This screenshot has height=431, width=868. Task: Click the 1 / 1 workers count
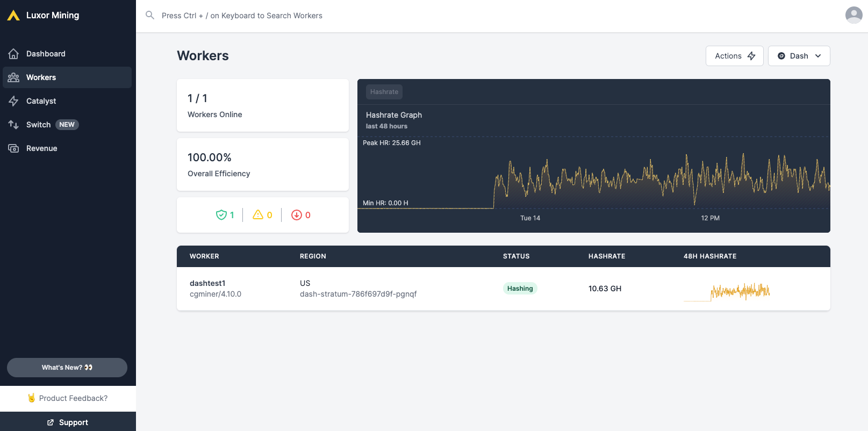[x=197, y=98]
